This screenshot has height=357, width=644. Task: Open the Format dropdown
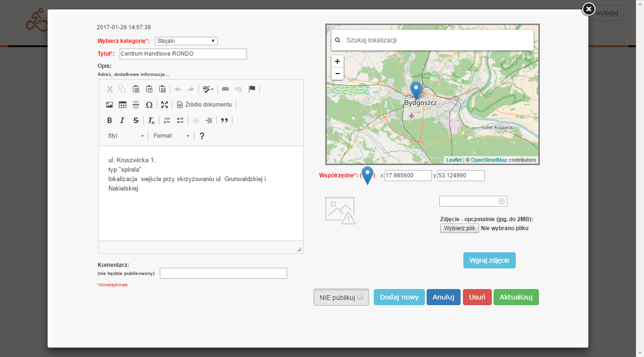point(172,136)
